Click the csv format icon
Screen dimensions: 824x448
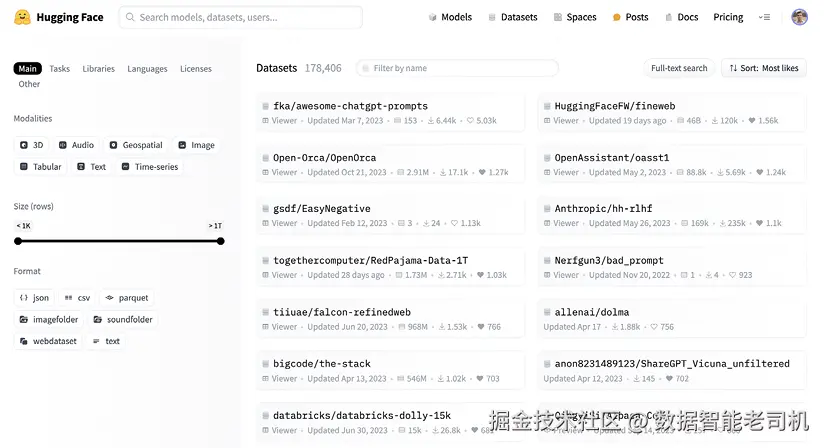coord(68,298)
